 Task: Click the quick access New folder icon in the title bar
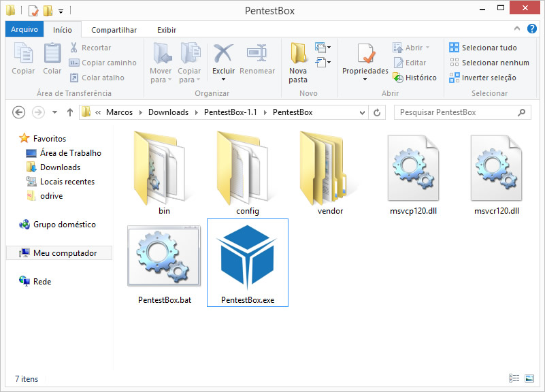coord(48,11)
